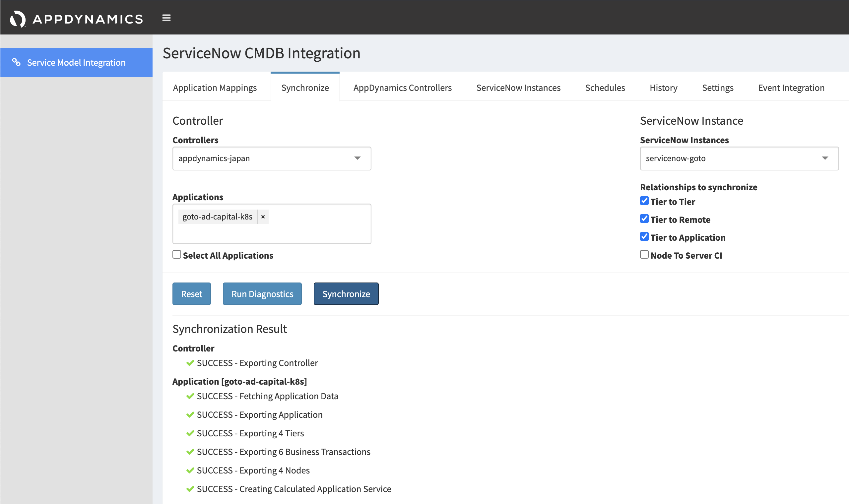Click the ServiceNow CMDB Integration heading
The image size is (849, 504).
click(261, 53)
